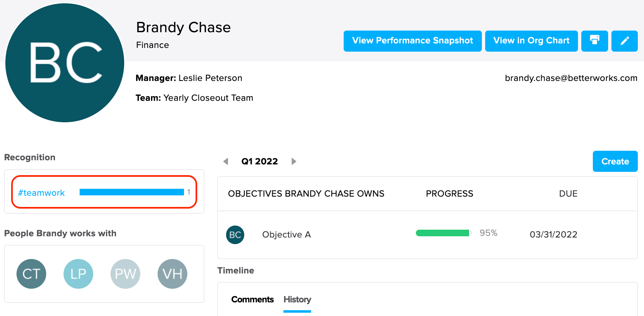Screen dimensions: 644x316
Task: Click the Objective A progress bar
Action: (x=444, y=233)
